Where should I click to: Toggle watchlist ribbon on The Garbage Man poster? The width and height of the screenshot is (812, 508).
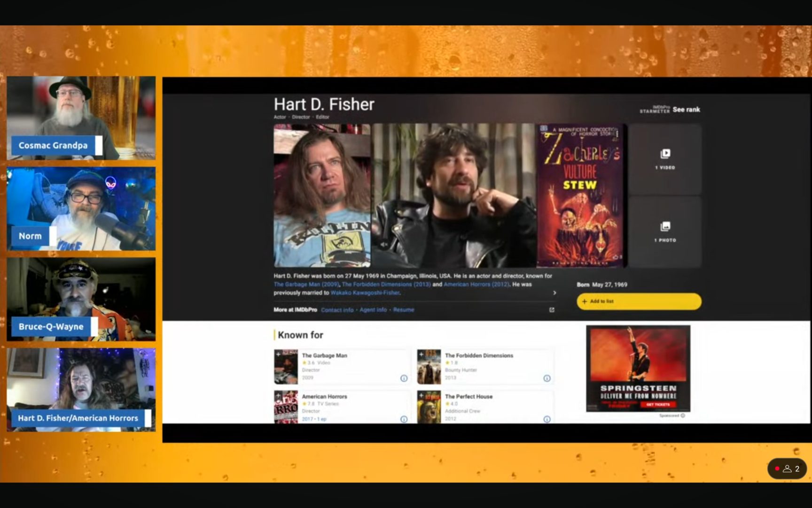point(279,354)
